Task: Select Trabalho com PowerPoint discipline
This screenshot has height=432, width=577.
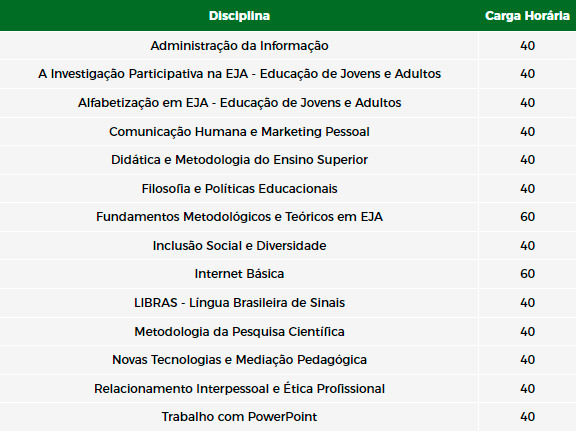Action: (239, 417)
